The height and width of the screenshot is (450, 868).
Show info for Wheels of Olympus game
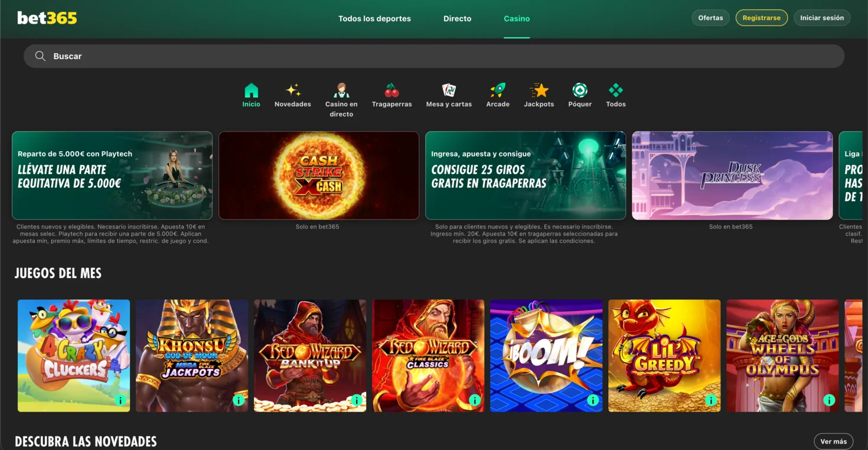[x=829, y=400]
